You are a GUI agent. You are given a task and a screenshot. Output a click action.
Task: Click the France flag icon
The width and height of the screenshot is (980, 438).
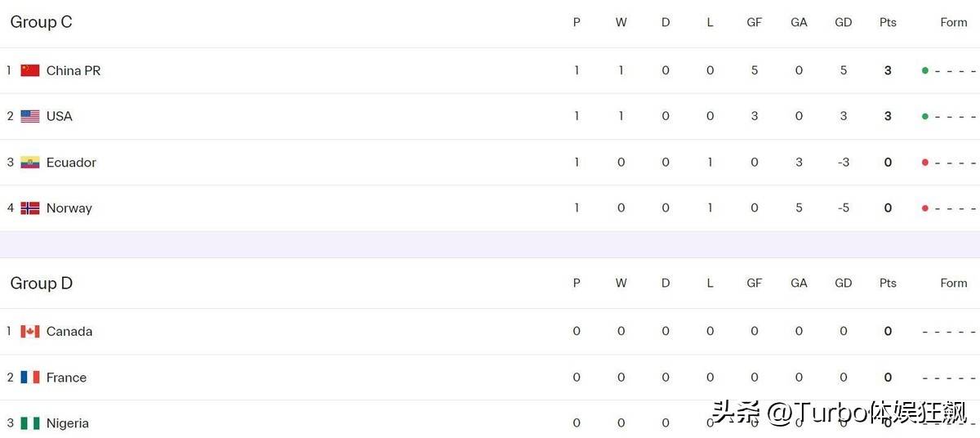click(x=30, y=378)
